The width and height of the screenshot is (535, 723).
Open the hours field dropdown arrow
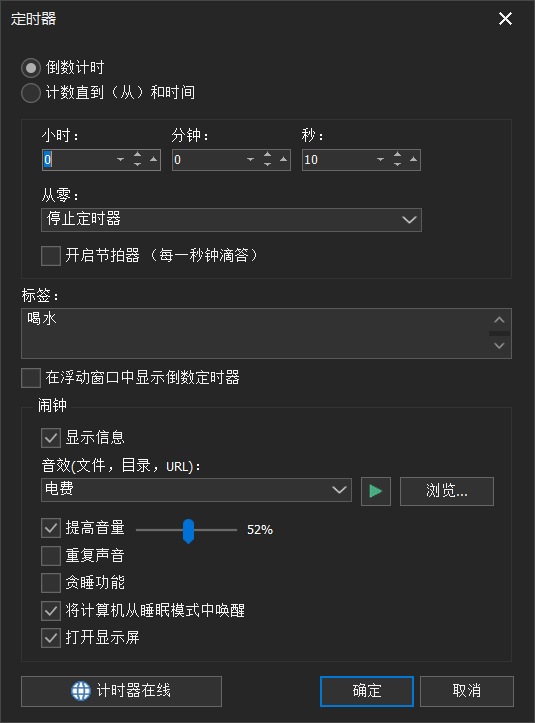(120, 160)
